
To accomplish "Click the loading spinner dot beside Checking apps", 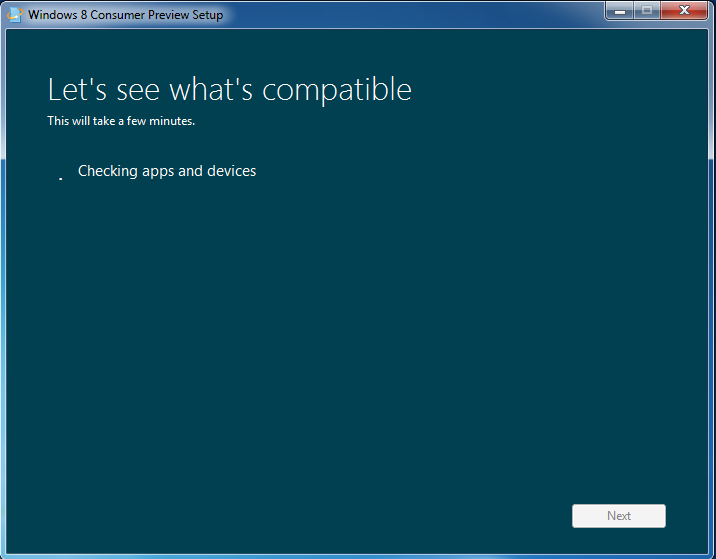I will click(61, 179).
